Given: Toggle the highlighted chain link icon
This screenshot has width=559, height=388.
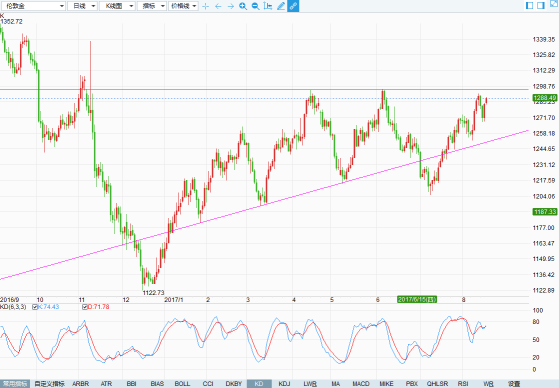Looking at the screenshot, I should click(293, 6).
